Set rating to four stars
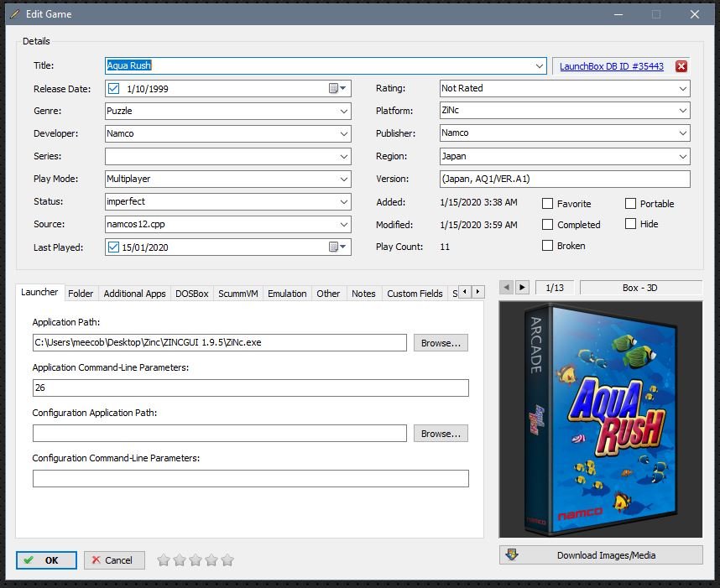Screen dimensions: 720x588 (211, 560)
